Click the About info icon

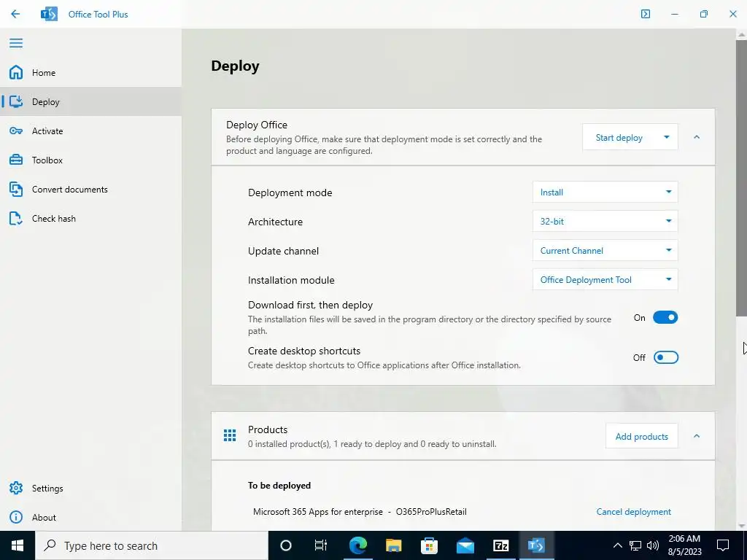click(x=16, y=517)
